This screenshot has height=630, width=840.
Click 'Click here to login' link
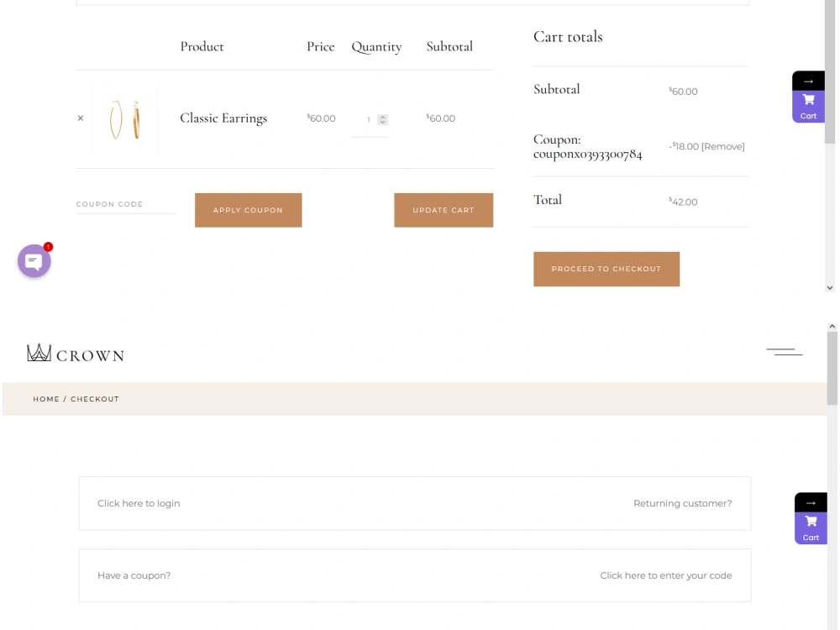pyautogui.click(x=139, y=503)
